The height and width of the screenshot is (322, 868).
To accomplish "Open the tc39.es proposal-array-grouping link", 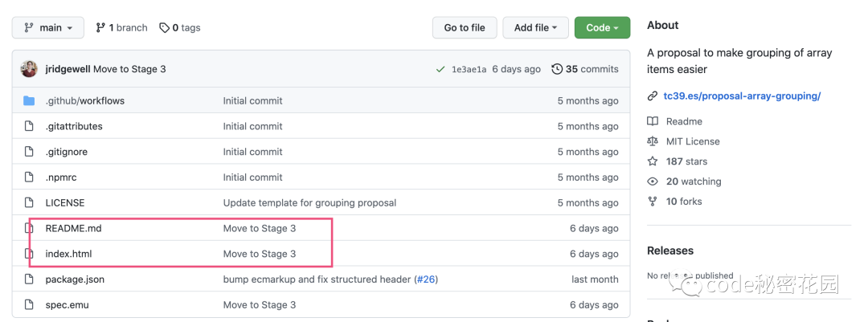I will click(x=741, y=96).
